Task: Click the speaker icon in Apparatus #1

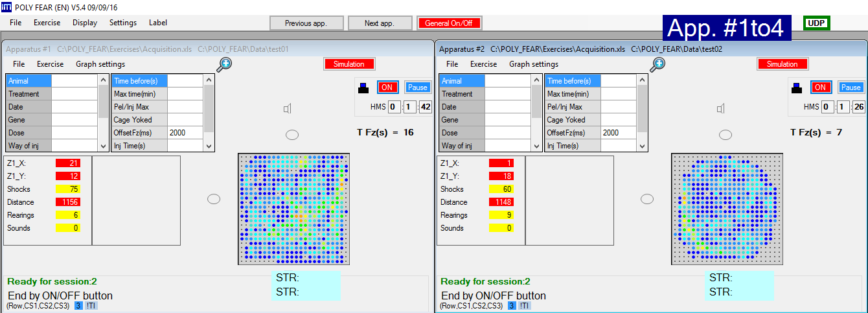Action: 288,109
